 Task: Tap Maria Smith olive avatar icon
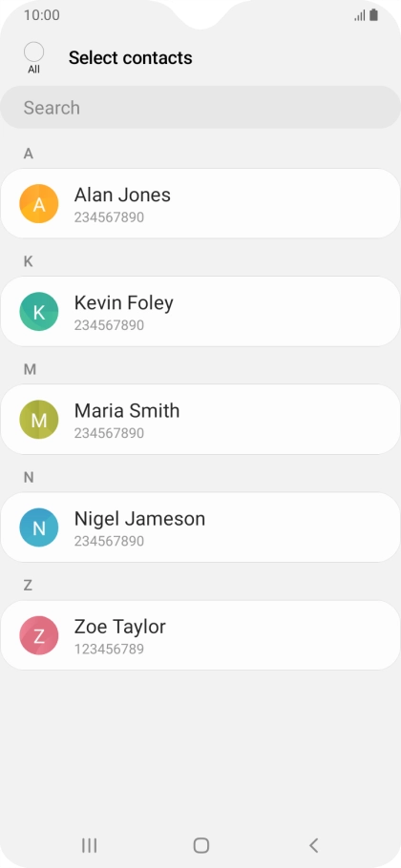tap(39, 420)
